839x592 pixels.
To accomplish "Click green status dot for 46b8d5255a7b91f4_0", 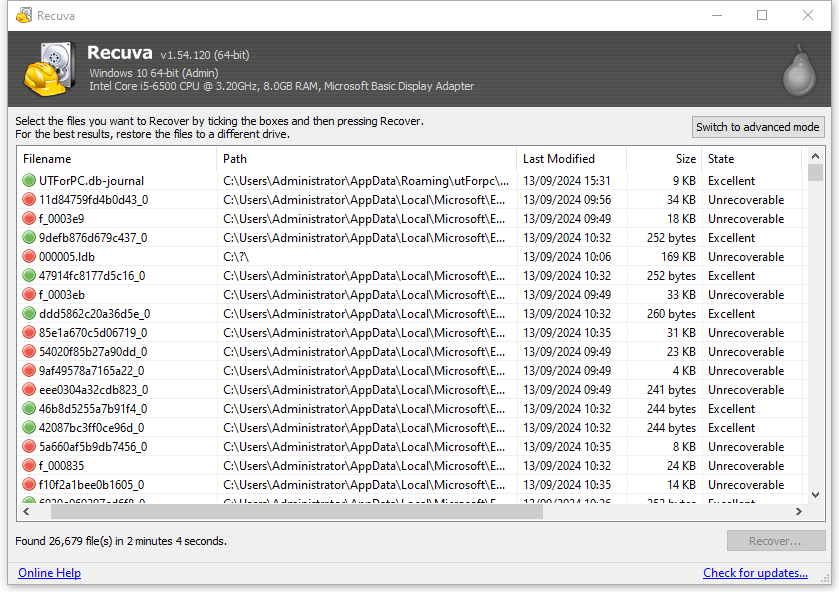I will click(x=29, y=409).
